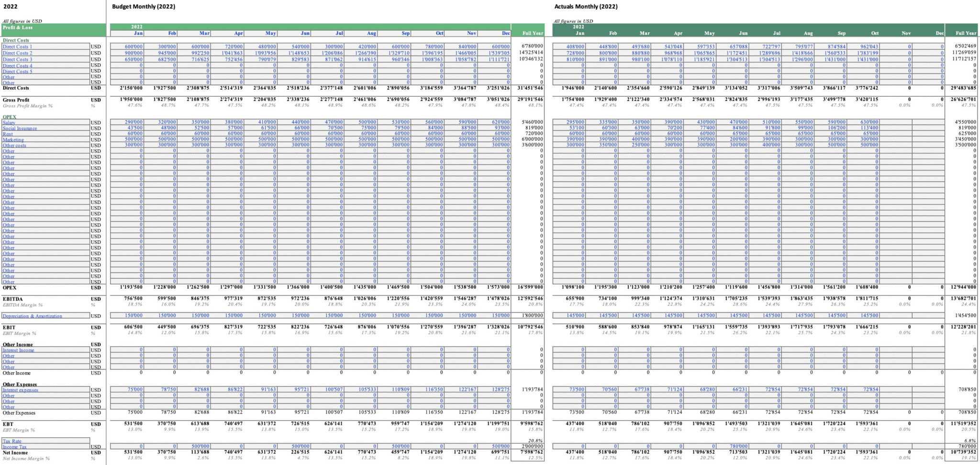980x465 pixels.
Task: Select the Tax Rate label
Action: click(12, 441)
